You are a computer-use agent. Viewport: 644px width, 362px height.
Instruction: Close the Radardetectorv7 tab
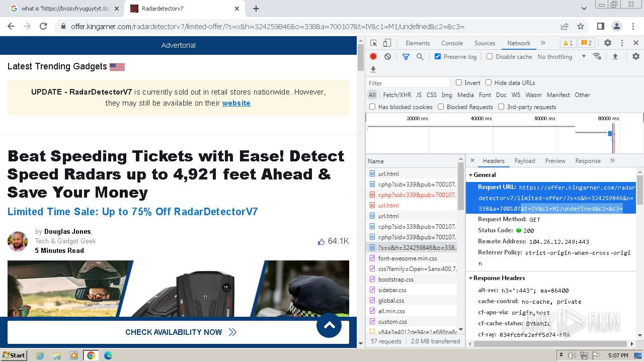click(x=237, y=9)
